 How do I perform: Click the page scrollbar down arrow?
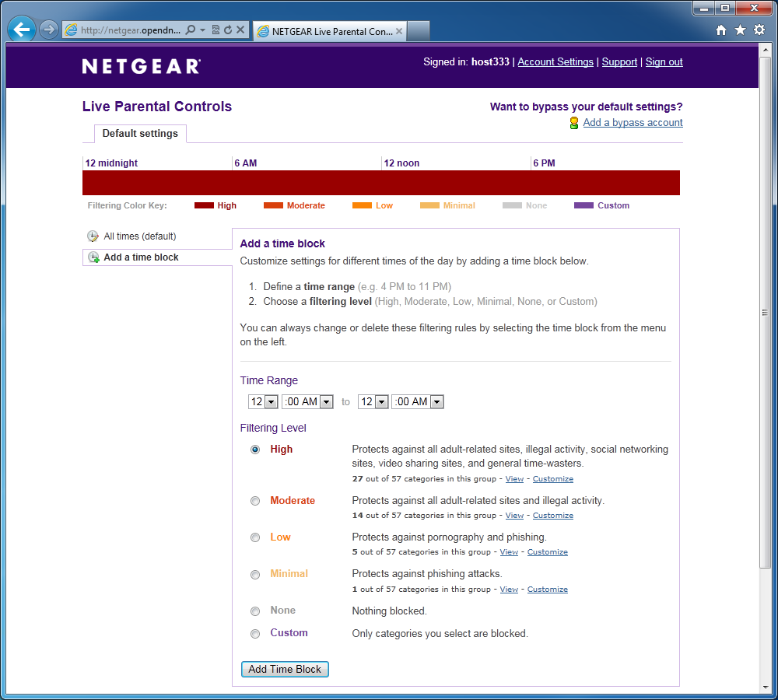tap(765, 688)
